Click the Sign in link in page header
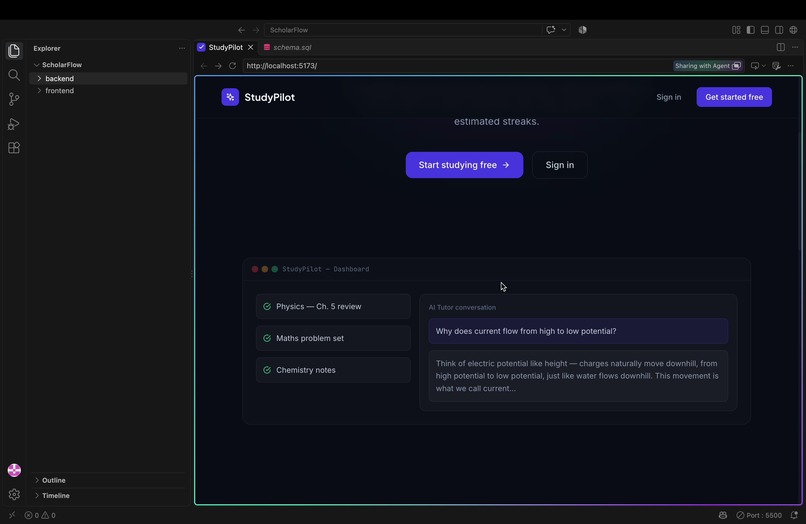 668,97
